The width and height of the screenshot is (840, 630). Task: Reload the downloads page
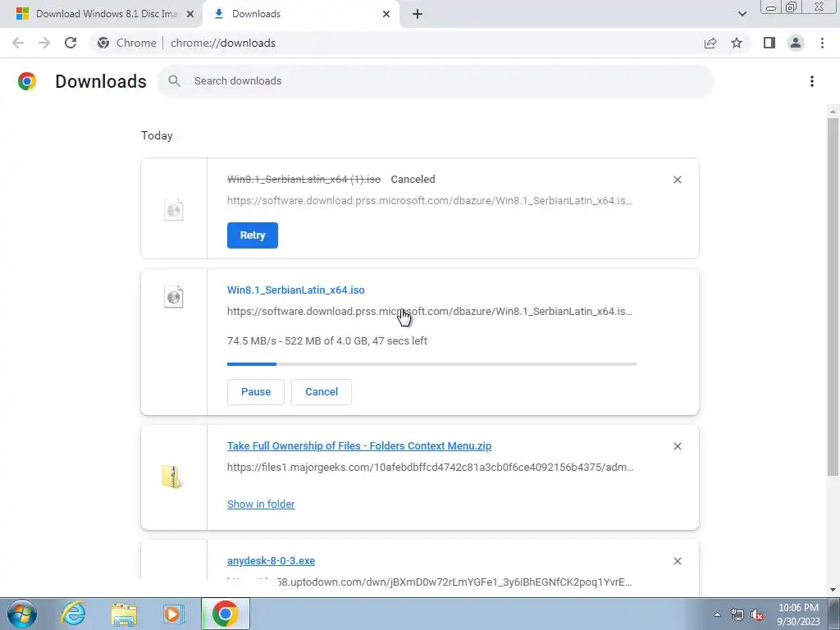pyautogui.click(x=71, y=43)
